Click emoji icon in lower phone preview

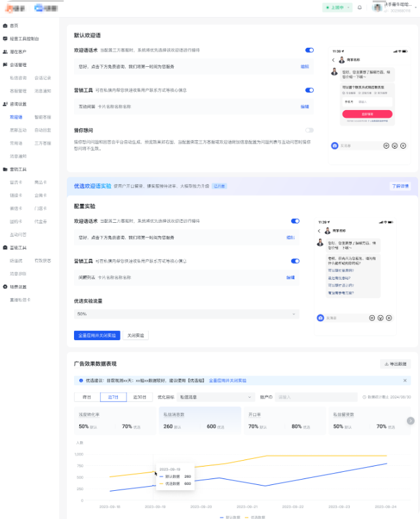tap(380, 318)
